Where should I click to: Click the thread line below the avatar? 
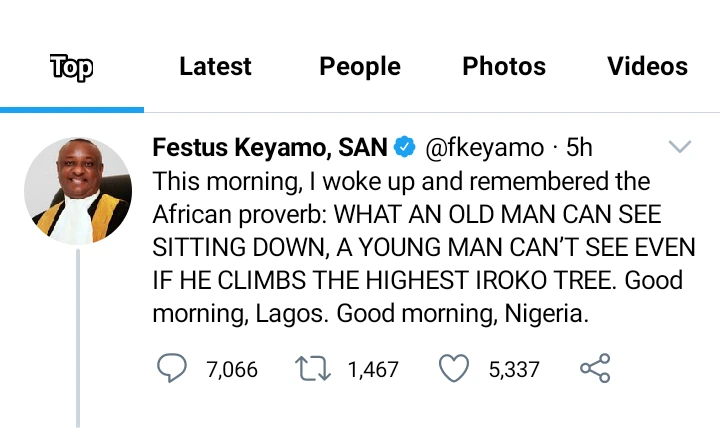point(78,338)
